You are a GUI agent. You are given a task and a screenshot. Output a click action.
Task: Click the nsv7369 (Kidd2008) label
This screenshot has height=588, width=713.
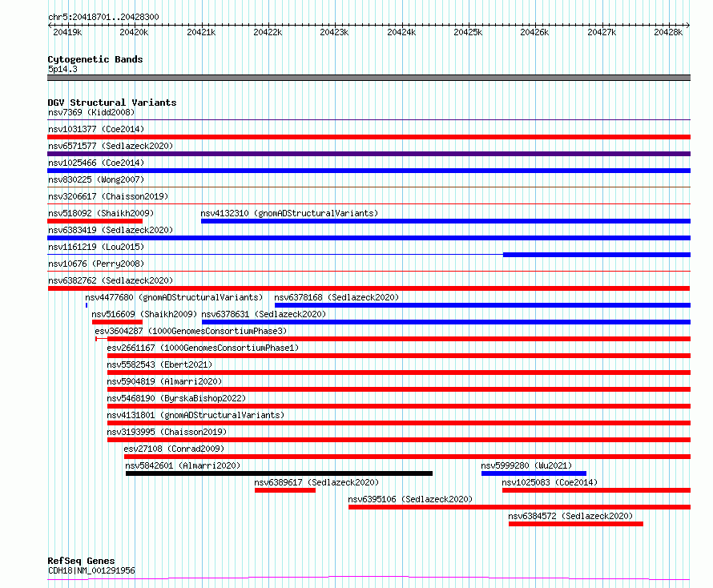point(91,112)
